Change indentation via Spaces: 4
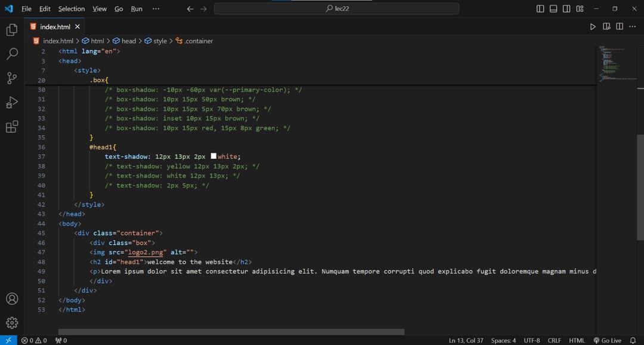 pyautogui.click(x=503, y=340)
